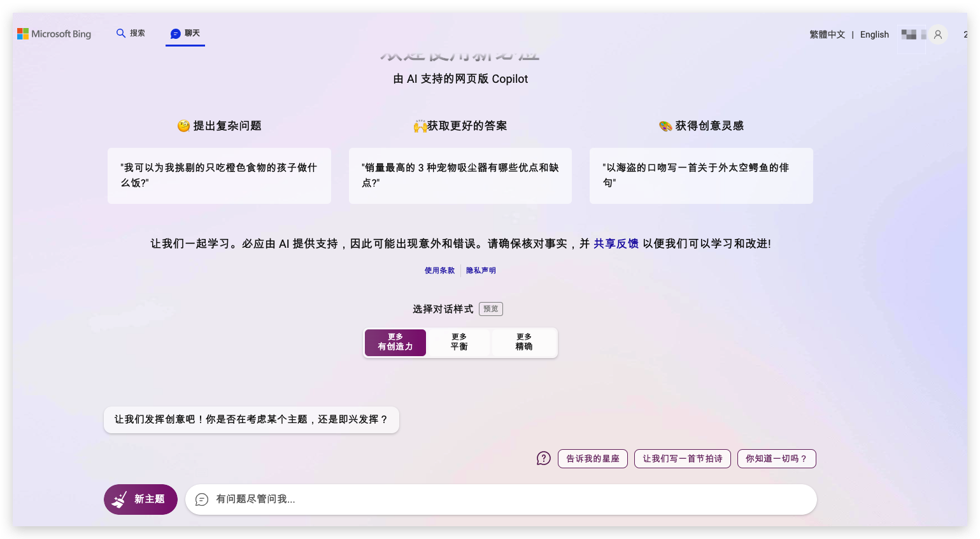Open the 共享反馈 feedback link
This screenshot has height=539, width=980.
(x=616, y=243)
